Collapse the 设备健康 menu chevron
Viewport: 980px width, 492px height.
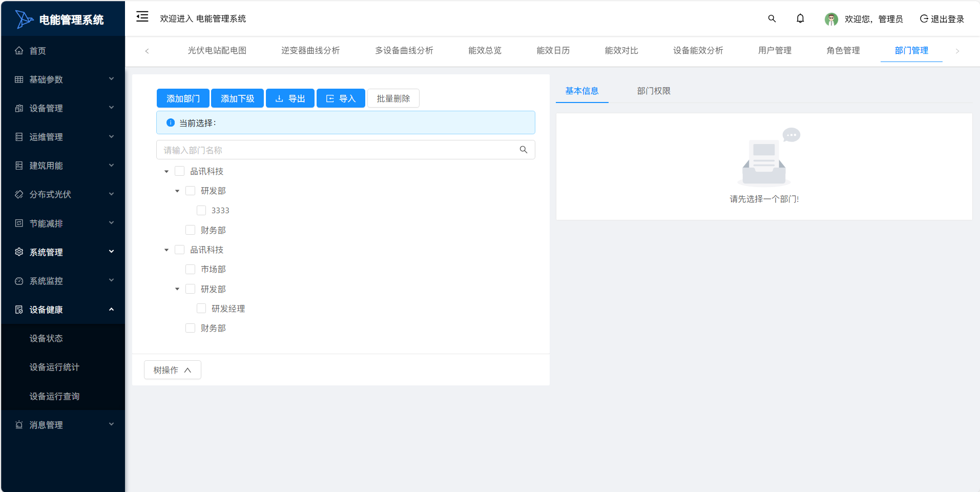click(111, 310)
